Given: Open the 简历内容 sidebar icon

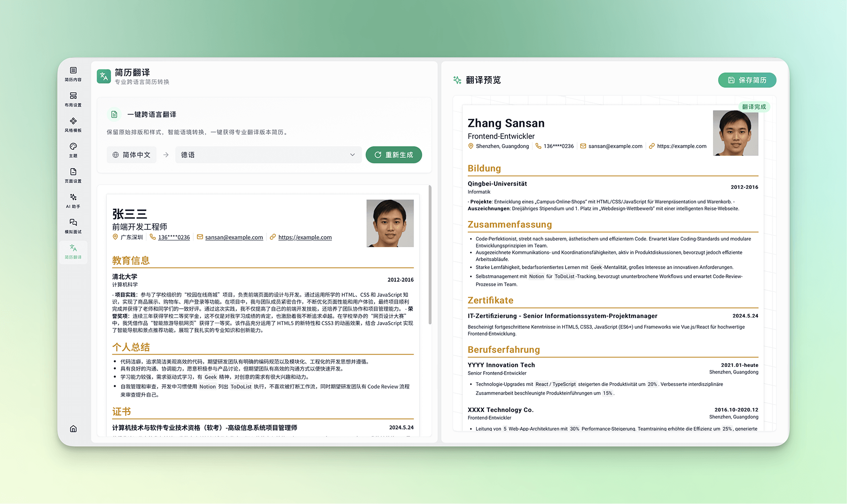Looking at the screenshot, I should [x=73, y=74].
